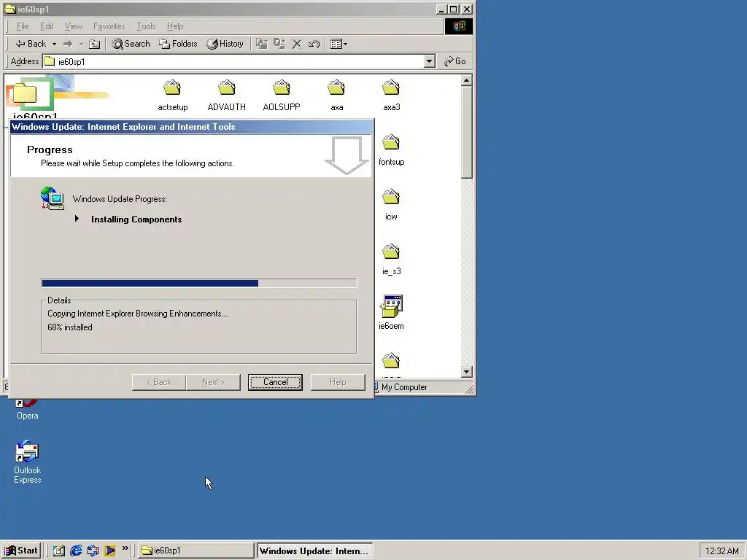Image resolution: width=747 pixels, height=560 pixels.
Task: Toggle the Folders pane
Action: coord(178,44)
